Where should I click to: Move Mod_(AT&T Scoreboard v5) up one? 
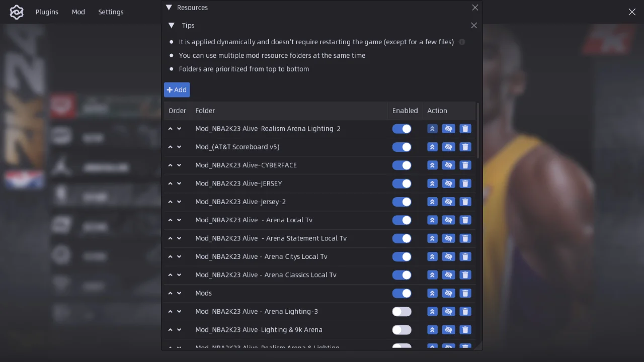(x=170, y=147)
